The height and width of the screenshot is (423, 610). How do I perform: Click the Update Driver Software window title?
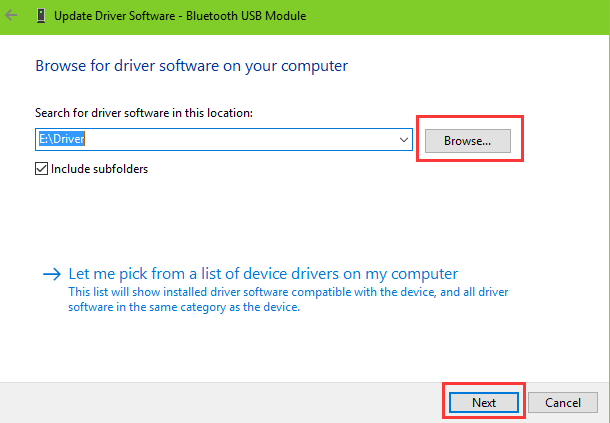click(180, 16)
